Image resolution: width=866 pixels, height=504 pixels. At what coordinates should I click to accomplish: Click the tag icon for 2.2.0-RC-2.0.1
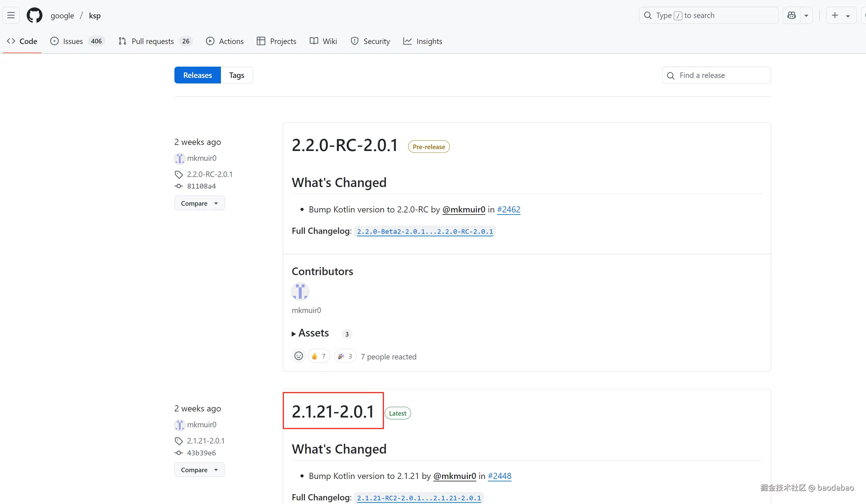click(x=179, y=175)
